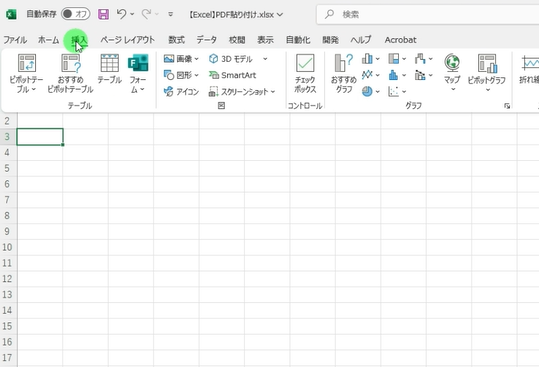Click the 3D モデル button

(231, 59)
